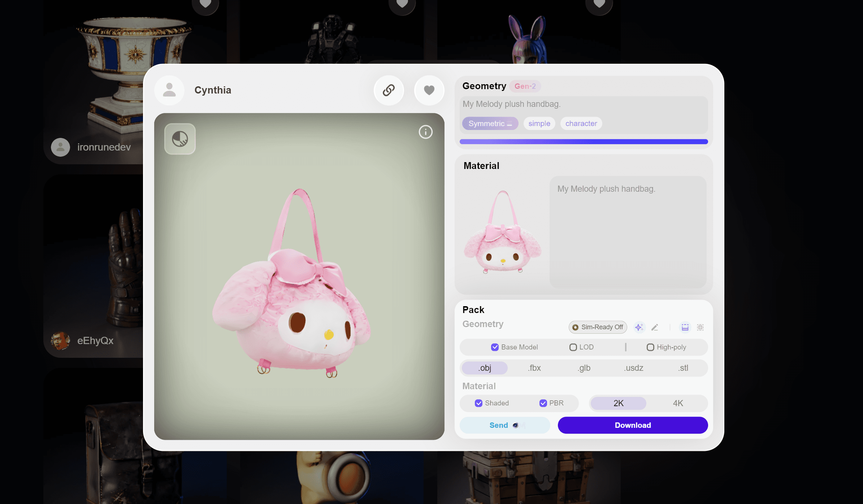Select the .stl export format
Image resolution: width=863 pixels, height=504 pixels.
click(x=683, y=368)
